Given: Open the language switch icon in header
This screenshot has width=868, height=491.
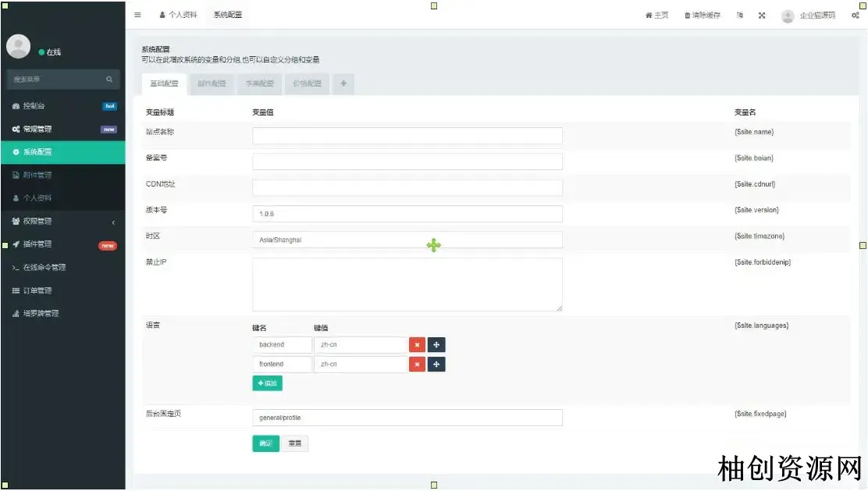Looking at the screenshot, I should click(x=739, y=15).
